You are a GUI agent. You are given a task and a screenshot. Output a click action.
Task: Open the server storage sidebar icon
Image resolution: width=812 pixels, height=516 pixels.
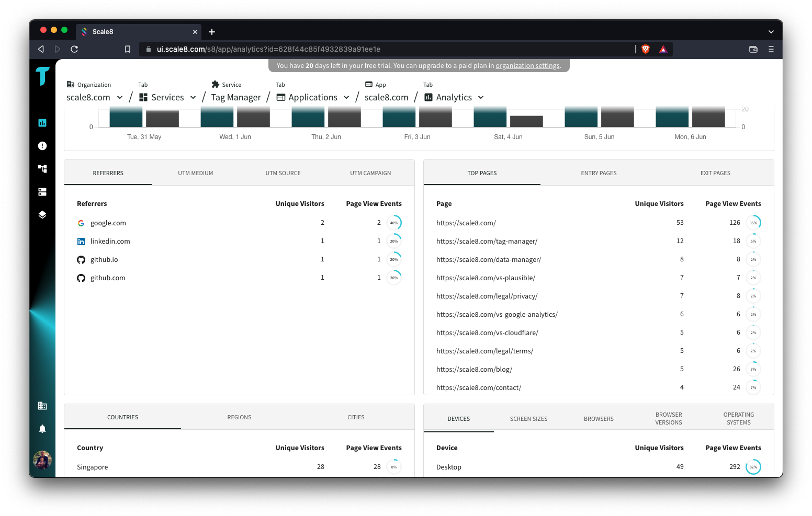coord(42,192)
